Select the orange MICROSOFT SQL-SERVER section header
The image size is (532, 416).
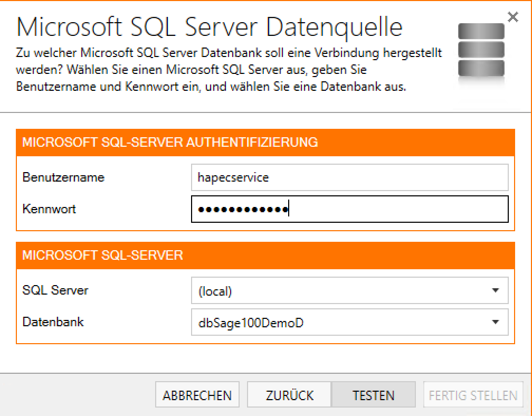click(x=103, y=256)
